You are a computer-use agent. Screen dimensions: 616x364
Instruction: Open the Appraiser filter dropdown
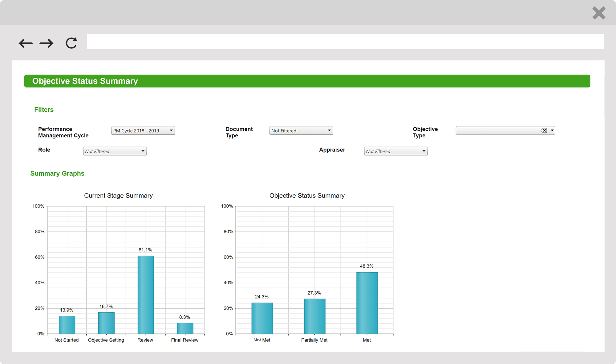(396, 151)
